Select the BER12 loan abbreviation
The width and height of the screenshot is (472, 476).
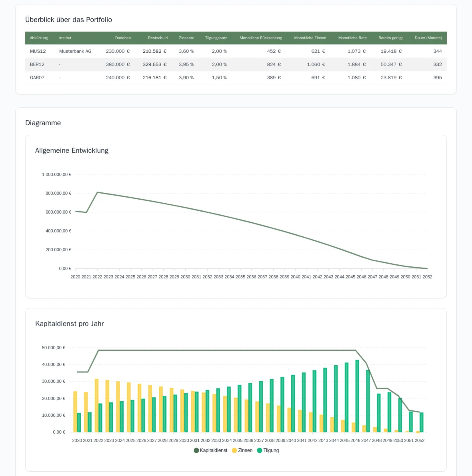(x=37, y=64)
